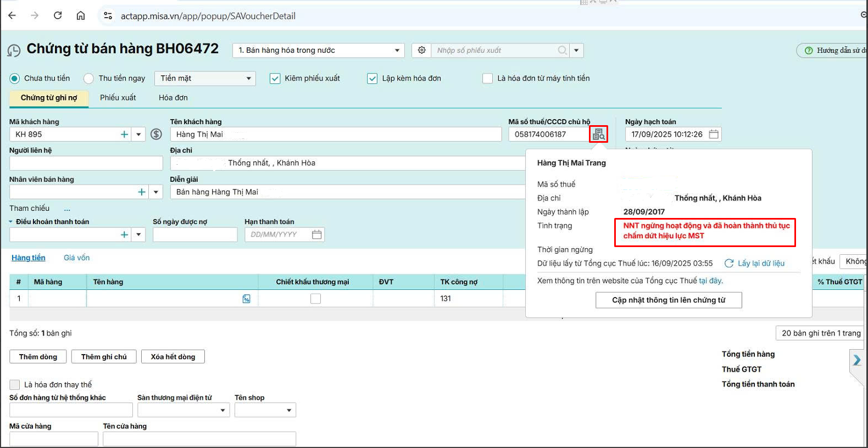
Task: Switch to the "Phiếu xuất" tab
Action: [x=118, y=98]
